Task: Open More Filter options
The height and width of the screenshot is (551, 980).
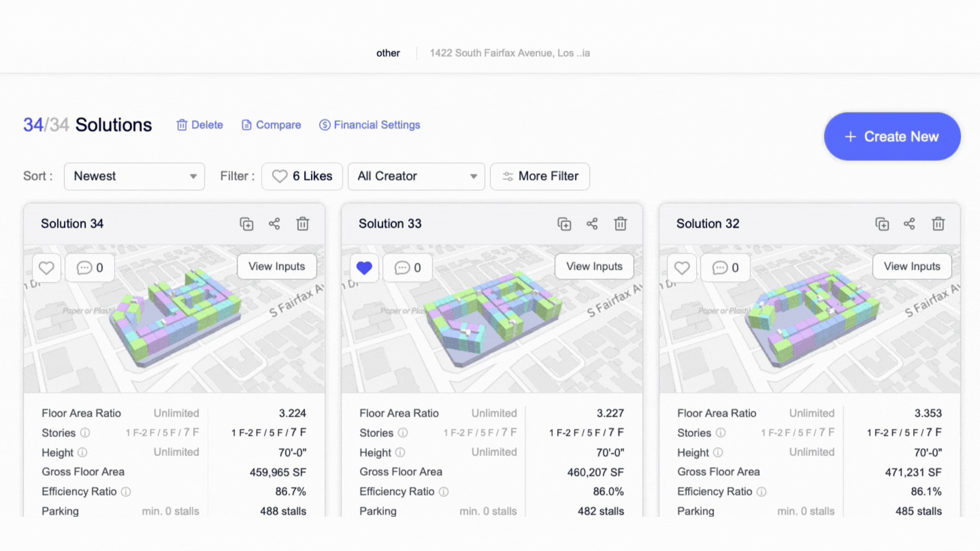Action: point(540,177)
